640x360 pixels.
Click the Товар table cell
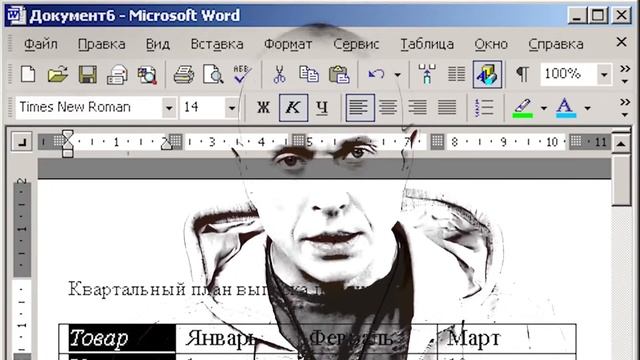coord(118,338)
